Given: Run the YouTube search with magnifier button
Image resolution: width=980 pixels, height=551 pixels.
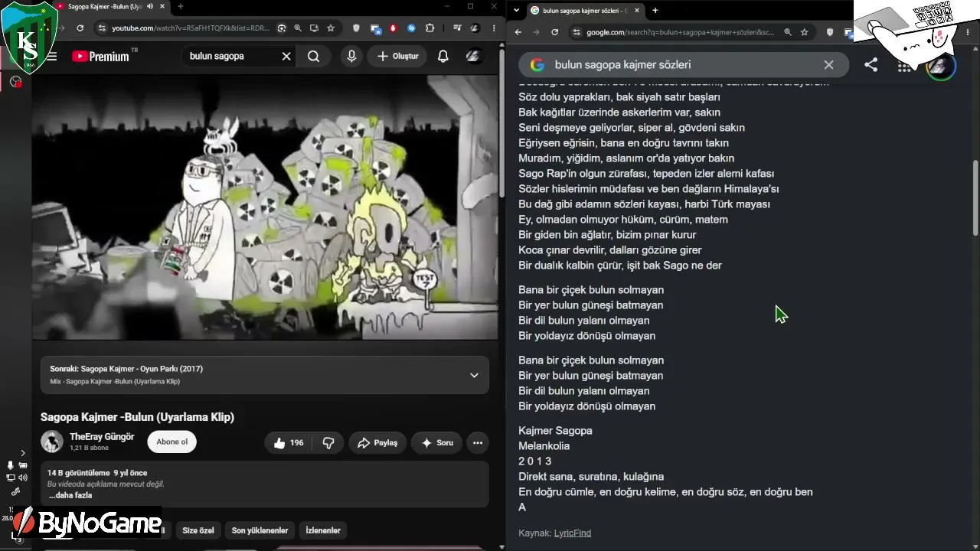Looking at the screenshot, I should point(313,56).
